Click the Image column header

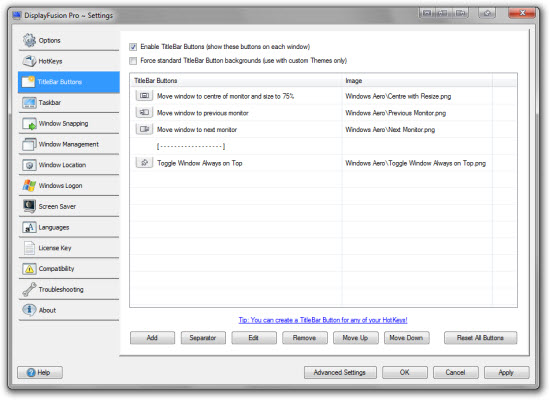click(417, 81)
